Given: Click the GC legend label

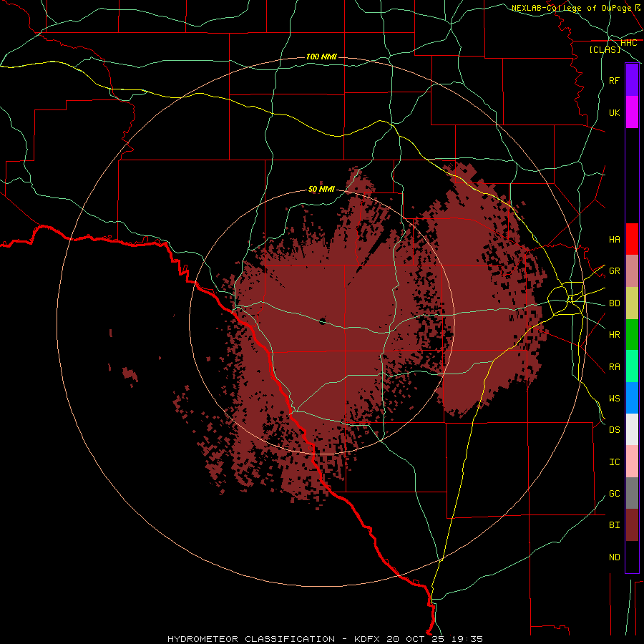Looking at the screenshot, I should 614,494.
